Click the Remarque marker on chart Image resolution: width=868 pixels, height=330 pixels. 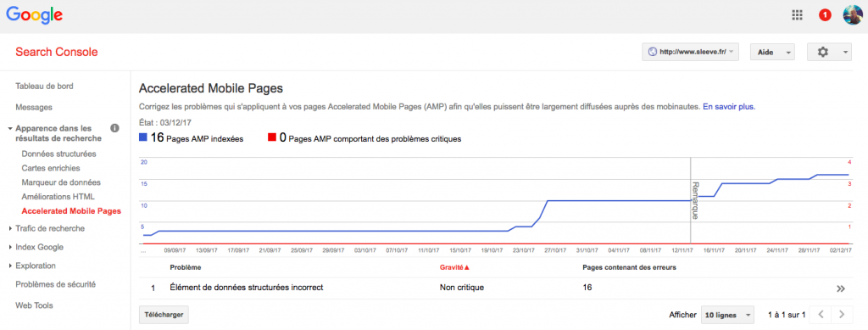(x=695, y=200)
